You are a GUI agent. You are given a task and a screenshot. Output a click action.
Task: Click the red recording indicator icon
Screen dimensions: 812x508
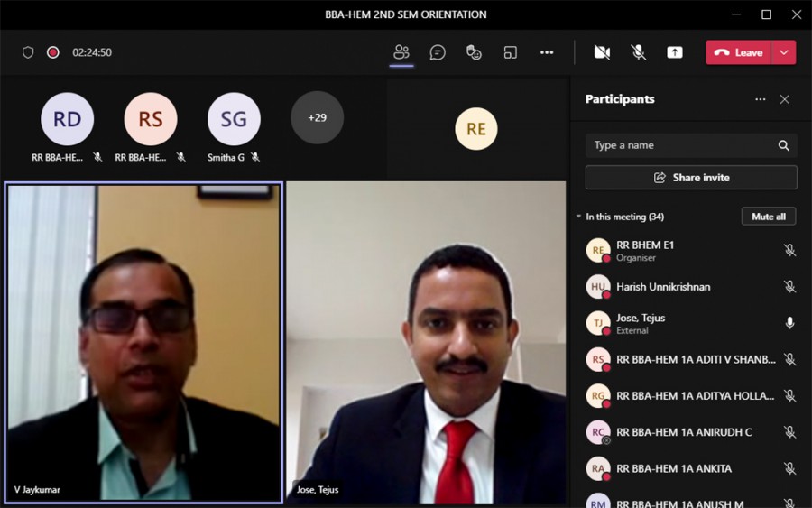53,52
